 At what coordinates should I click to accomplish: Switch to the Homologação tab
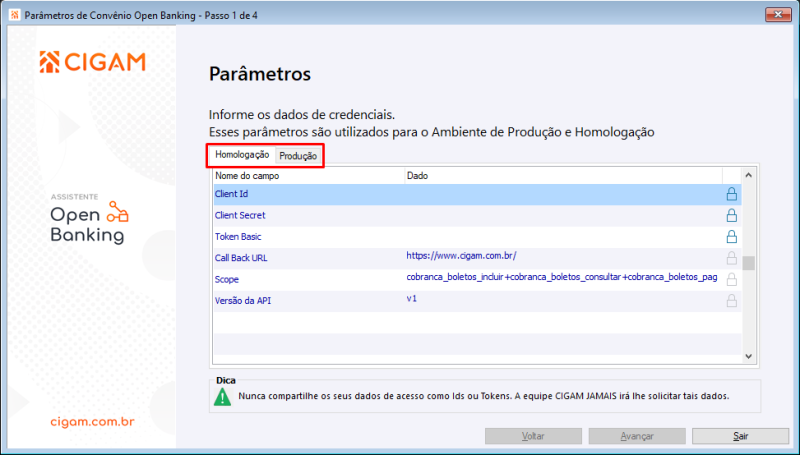tap(242, 155)
